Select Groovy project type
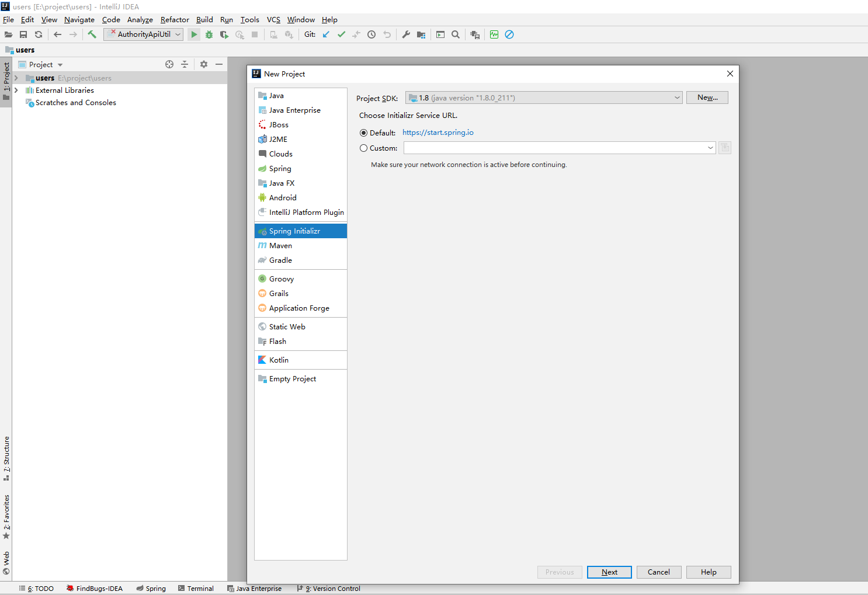 click(301, 279)
